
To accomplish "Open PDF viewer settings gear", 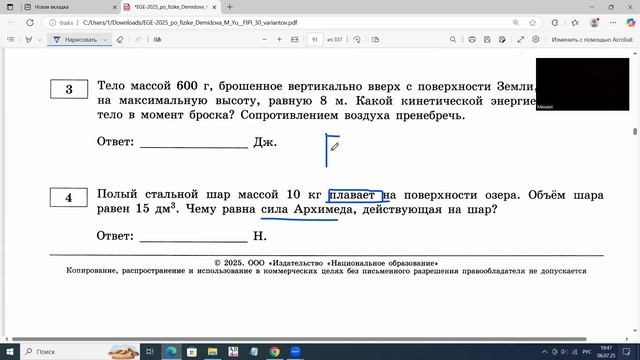I will [x=536, y=40].
